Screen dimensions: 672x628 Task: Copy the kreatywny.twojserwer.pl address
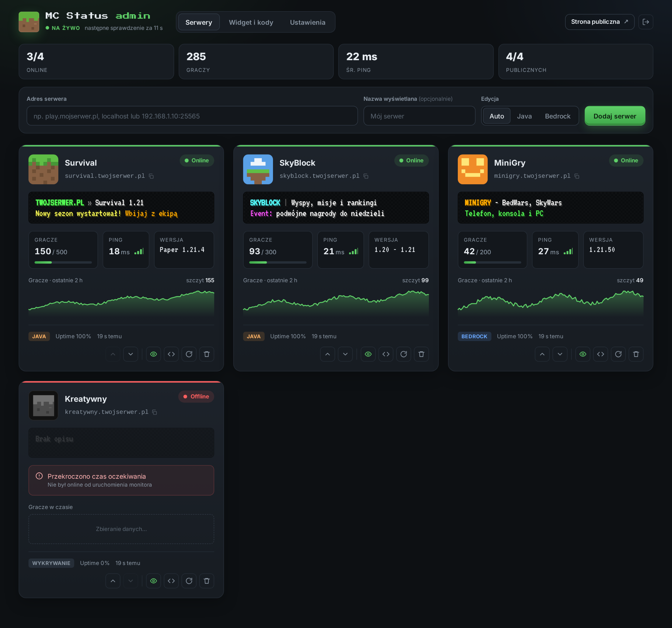pyautogui.click(x=155, y=412)
